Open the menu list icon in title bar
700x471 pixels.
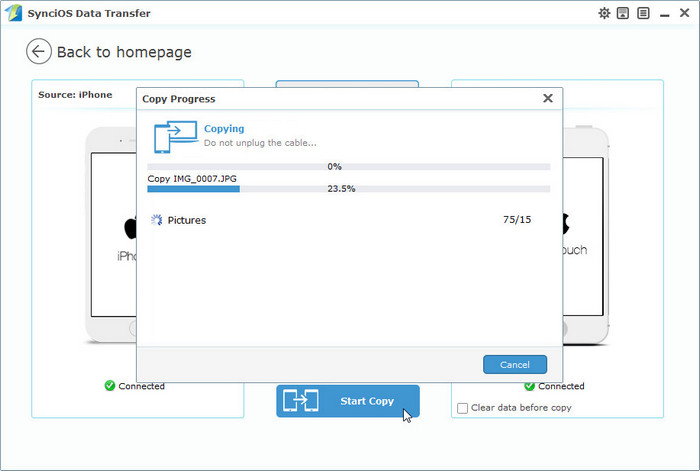coord(643,13)
